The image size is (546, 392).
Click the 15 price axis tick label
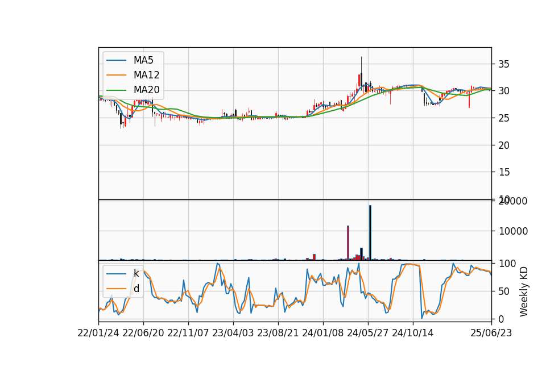(x=504, y=172)
